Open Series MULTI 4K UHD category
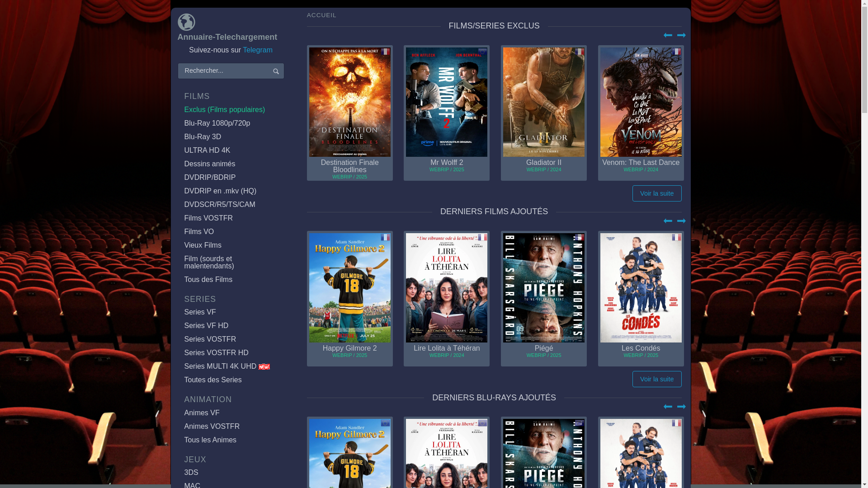Viewport: 868px width, 488px height. click(220, 366)
